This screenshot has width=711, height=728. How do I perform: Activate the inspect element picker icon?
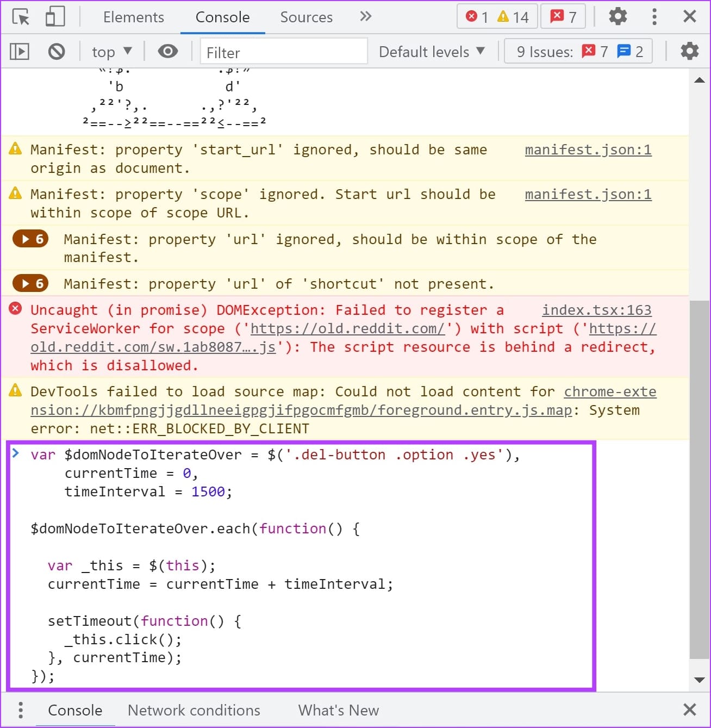21,17
